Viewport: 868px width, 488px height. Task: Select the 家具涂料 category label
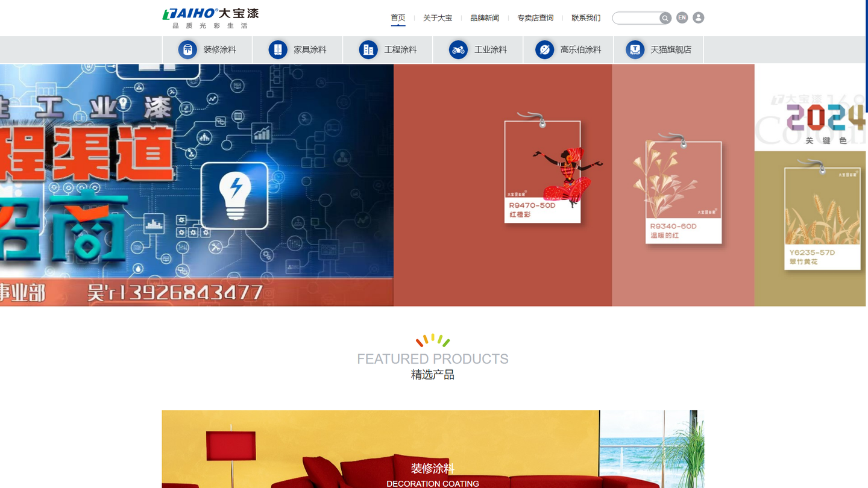(310, 49)
